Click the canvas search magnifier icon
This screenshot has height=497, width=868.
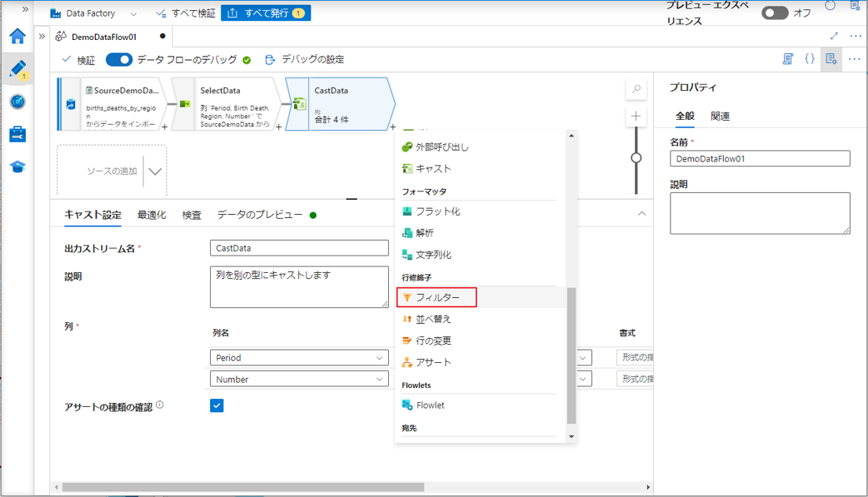point(636,89)
